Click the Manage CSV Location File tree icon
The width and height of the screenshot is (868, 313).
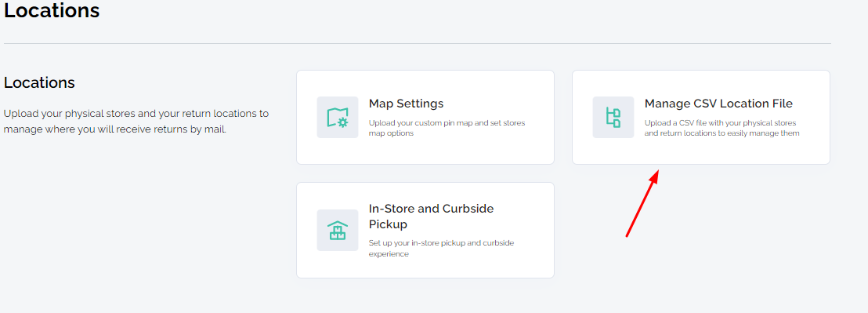tap(613, 118)
